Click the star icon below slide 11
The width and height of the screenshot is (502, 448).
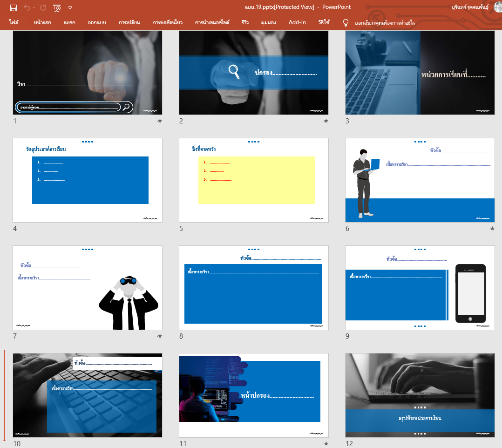(326, 444)
